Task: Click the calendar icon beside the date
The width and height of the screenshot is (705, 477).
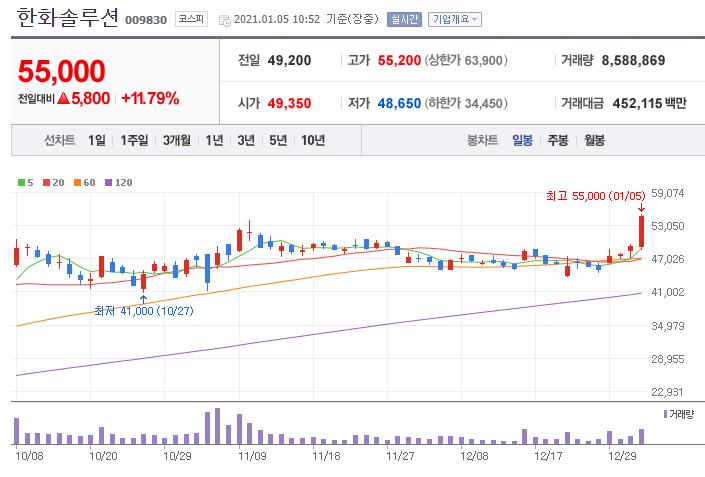Action: tap(223, 19)
